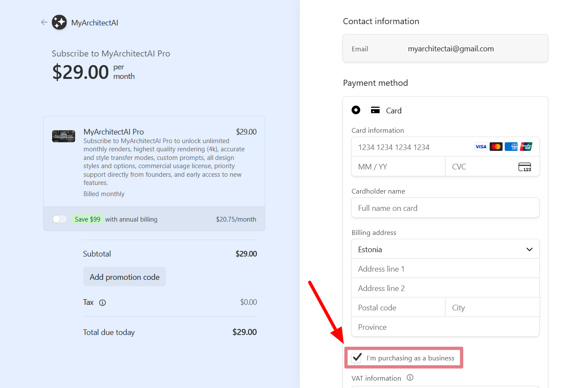Click the 'Payment method' heading

coord(375,83)
